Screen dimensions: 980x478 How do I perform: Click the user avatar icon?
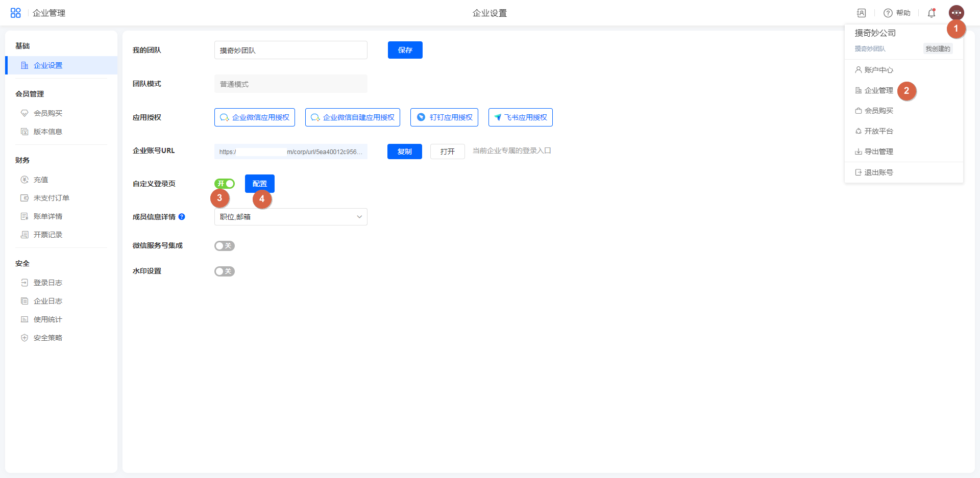[956, 13]
